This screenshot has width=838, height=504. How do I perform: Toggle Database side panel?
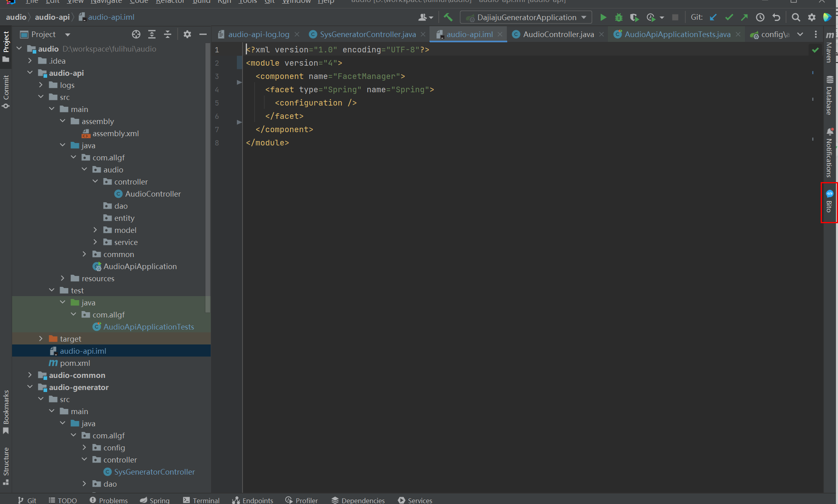pyautogui.click(x=829, y=95)
